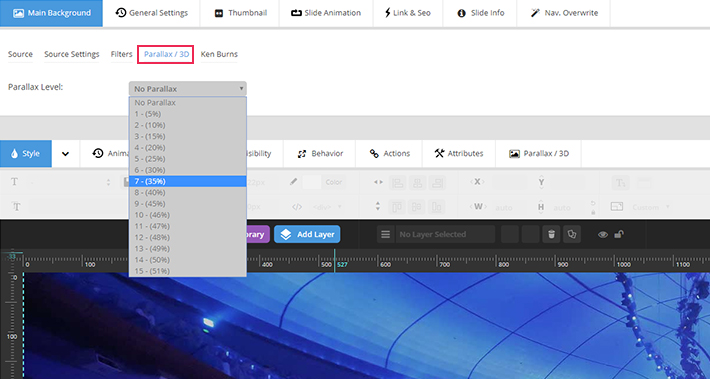The image size is (710, 379).
Task: Choose parallax level 9 - (45%)
Action: [x=187, y=204]
